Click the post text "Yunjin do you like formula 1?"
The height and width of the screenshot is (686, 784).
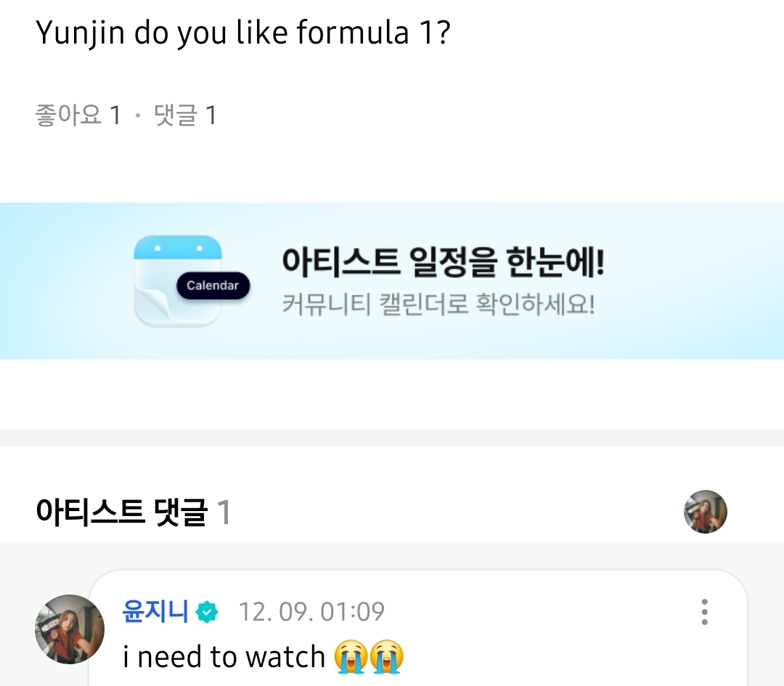243,33
